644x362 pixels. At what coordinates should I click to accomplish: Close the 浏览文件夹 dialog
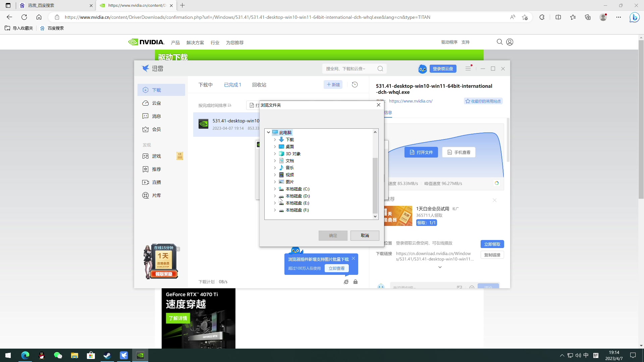pos(378,105)
